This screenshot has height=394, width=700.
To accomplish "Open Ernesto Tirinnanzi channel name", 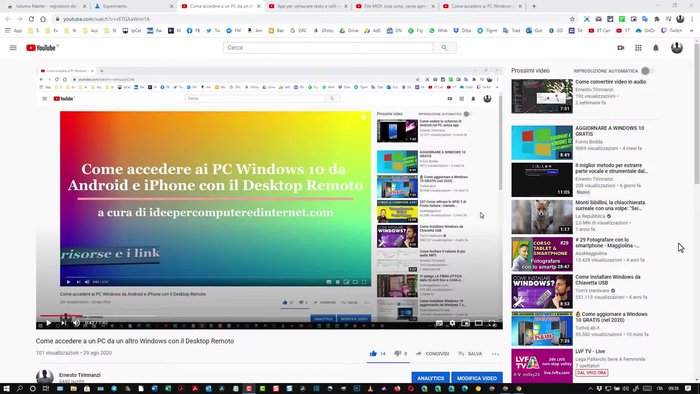I will click(x=79, y=375).
